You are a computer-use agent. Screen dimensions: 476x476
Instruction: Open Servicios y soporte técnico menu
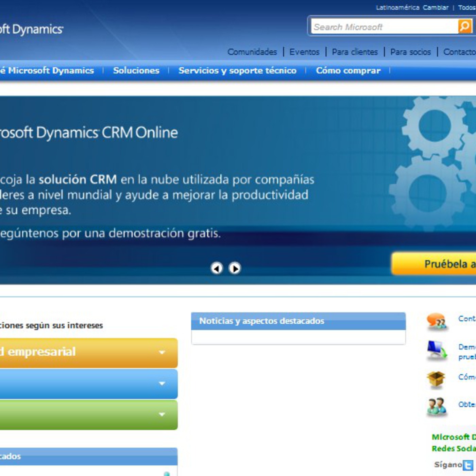(x=237, y=70)
